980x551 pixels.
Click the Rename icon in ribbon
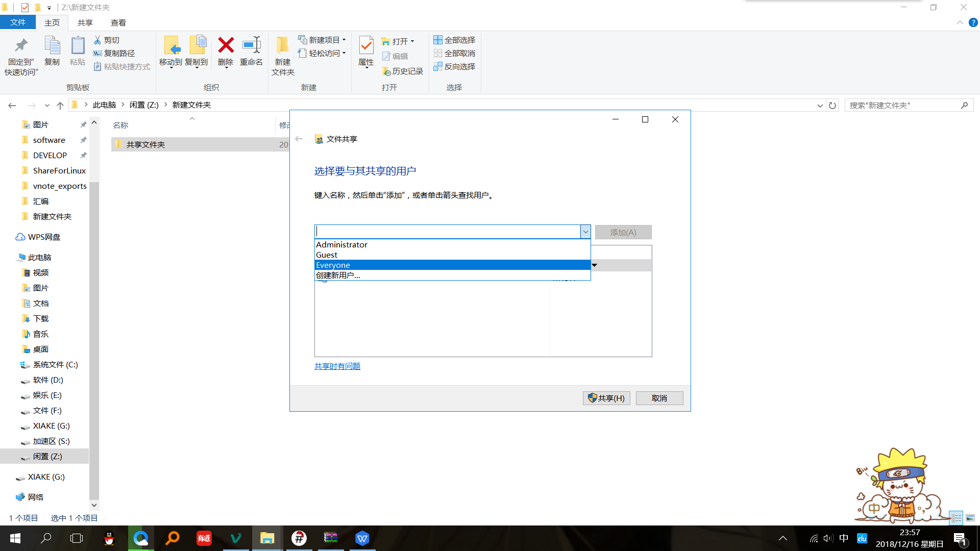251,46
